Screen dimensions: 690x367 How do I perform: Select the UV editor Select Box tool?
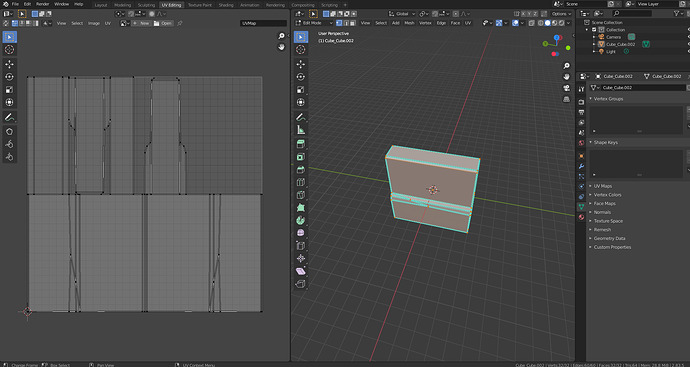[x=9, y=37]
